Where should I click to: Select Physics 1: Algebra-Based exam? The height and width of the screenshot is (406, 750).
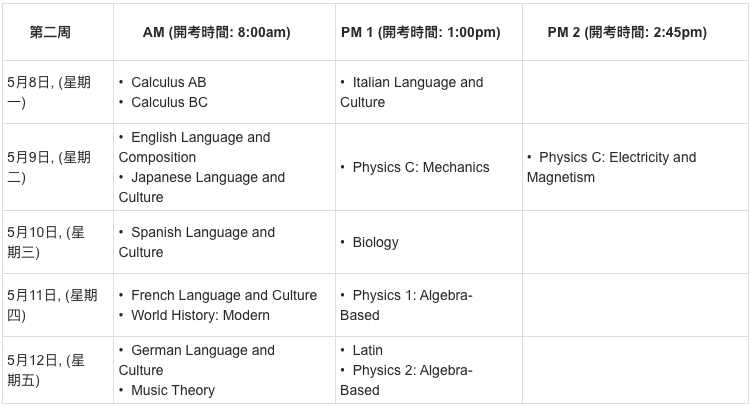[x=406, y=305]
